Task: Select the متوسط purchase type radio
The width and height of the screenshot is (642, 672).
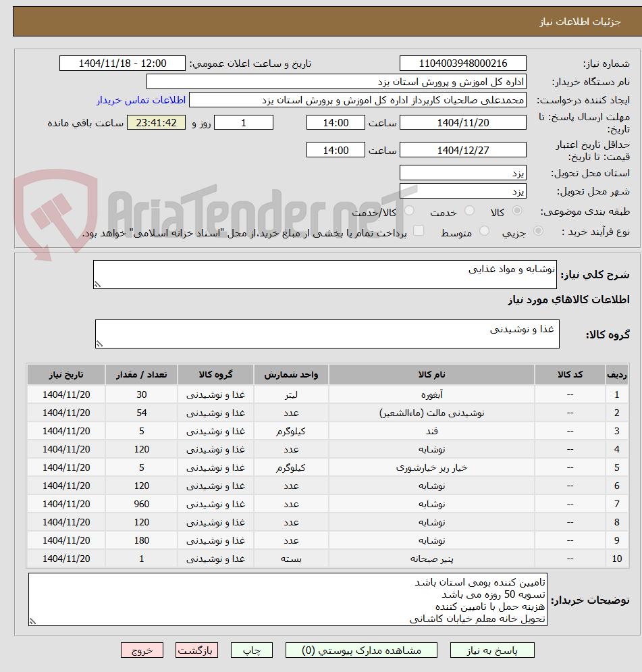Action: pos(485,231)
